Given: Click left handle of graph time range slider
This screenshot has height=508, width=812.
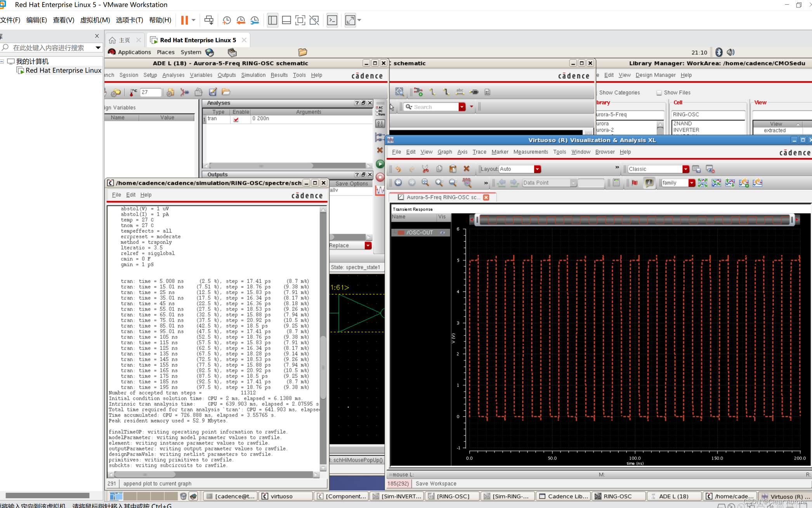Looking at the screenshot, I should [477, 220].
